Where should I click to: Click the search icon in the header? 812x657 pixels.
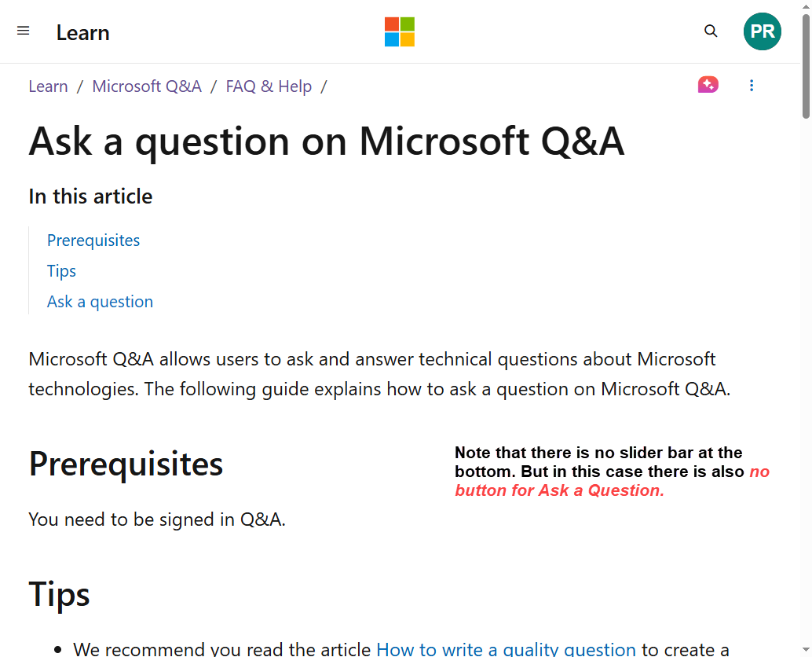tap(711, 31)
